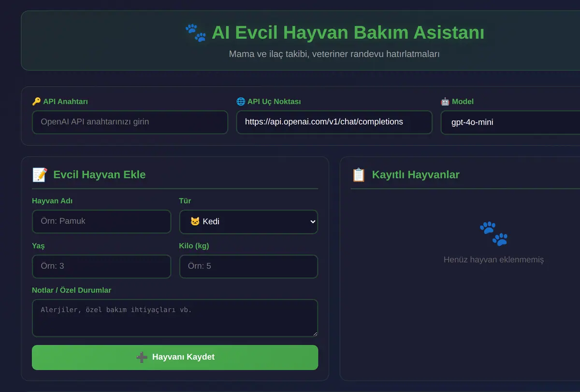The image size is (580, 392).
Task: Click the gpt-4o-mini model field
Action: 510,122
